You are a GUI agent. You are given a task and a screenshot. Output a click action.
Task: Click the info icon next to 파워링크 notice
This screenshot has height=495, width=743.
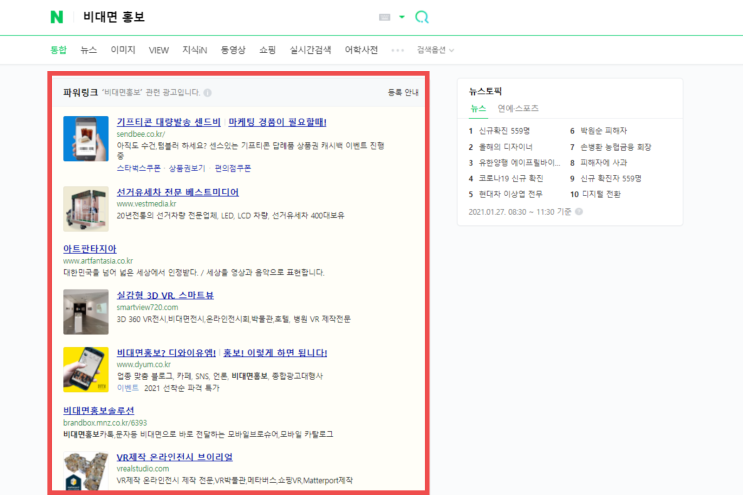point(208,93)
